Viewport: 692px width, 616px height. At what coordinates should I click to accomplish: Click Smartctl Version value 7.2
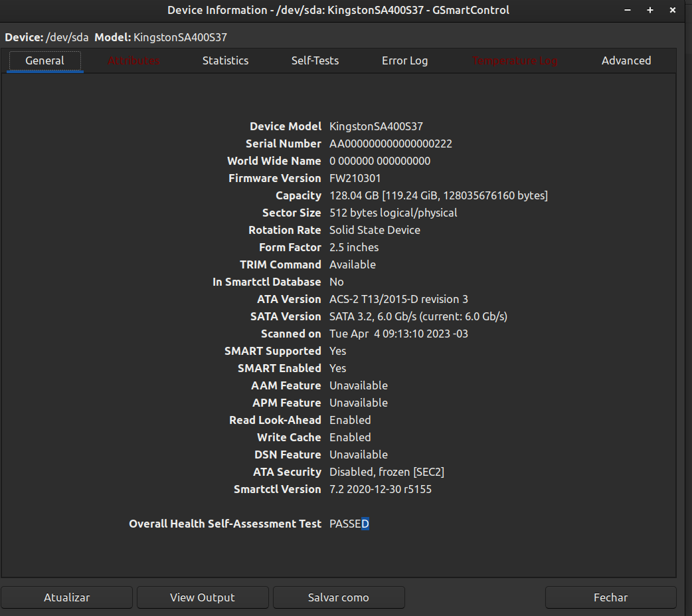coord(381,489)
